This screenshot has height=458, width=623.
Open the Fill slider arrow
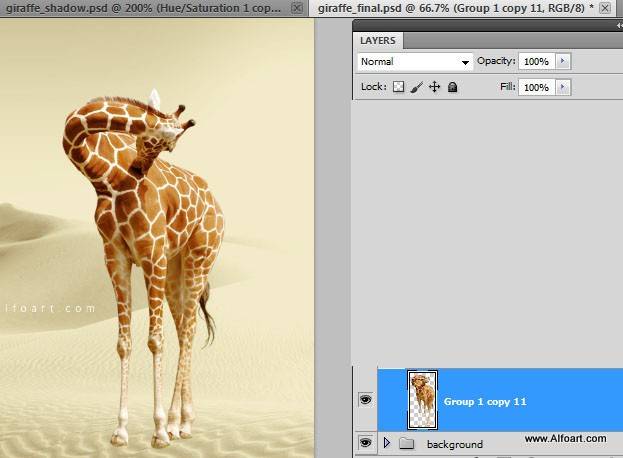pos(562,88)
